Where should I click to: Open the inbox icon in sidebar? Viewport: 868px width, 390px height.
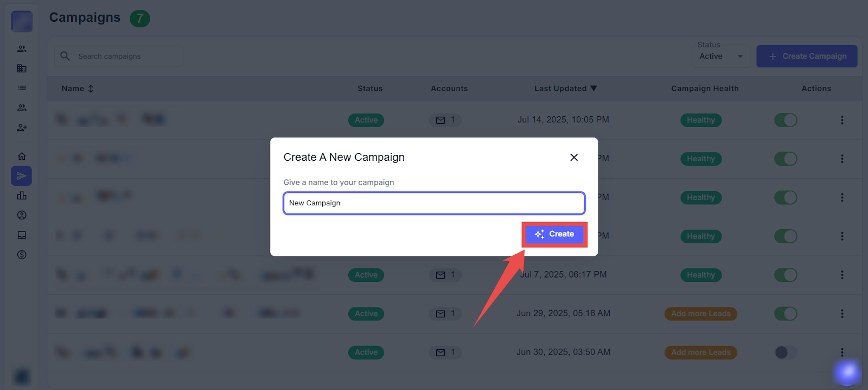tap(22, 235)
